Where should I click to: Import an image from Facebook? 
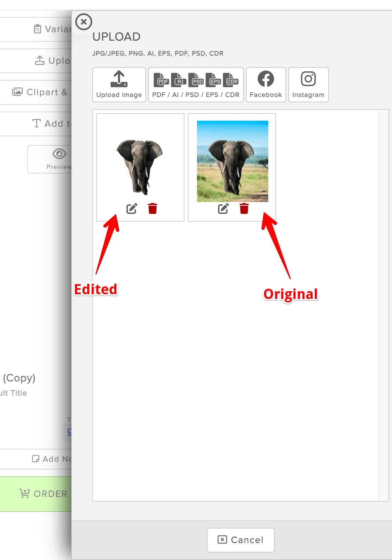266,85
